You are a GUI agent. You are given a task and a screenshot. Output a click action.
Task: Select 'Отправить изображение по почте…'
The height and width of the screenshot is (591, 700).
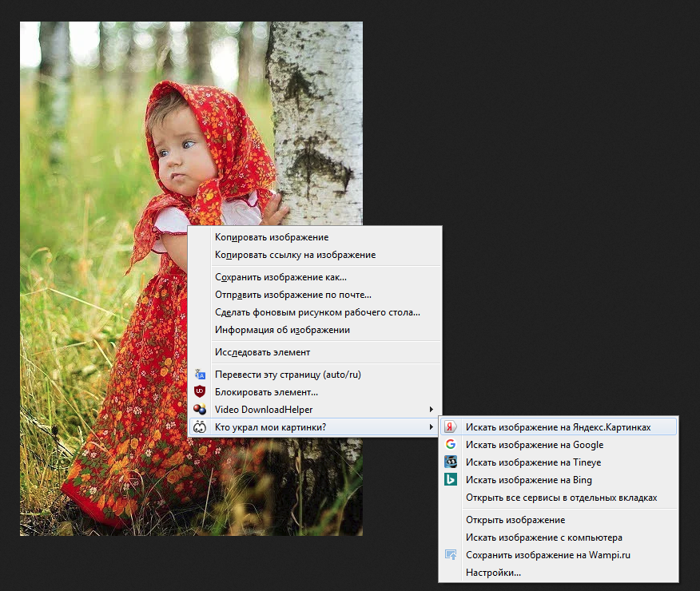[x=315, y=295]
